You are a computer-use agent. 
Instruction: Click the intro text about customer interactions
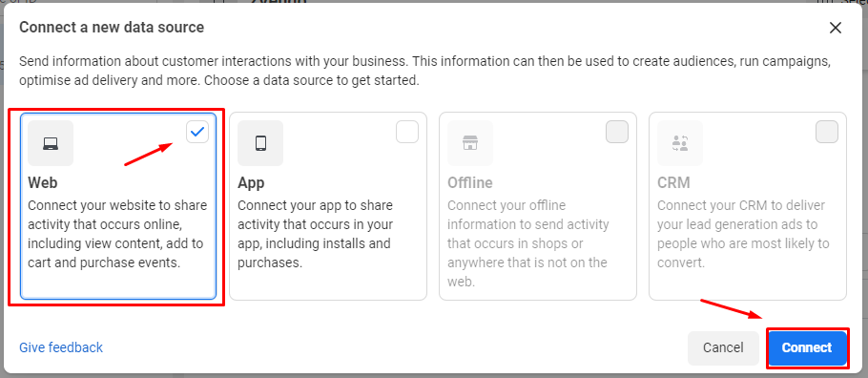point(424,71)
